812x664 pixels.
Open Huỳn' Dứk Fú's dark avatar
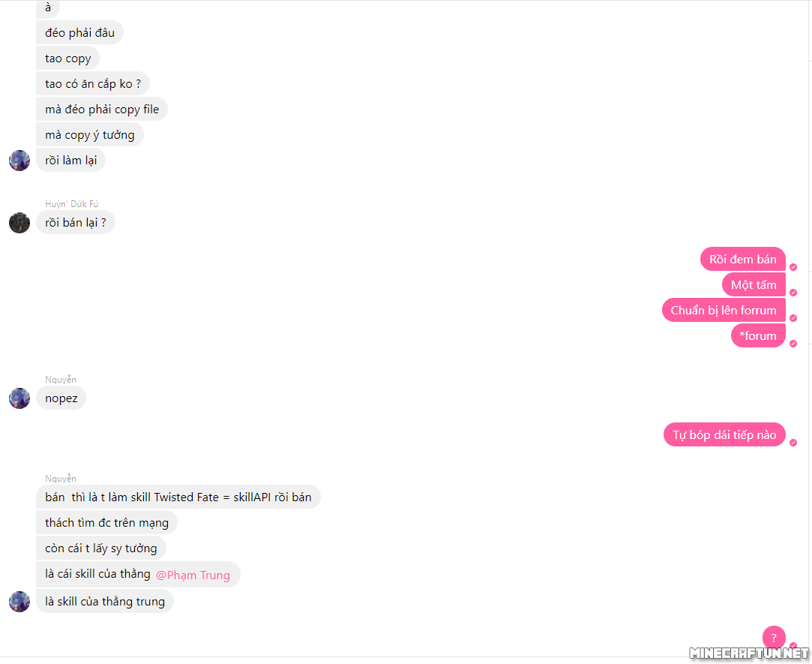pyautogui.click(x=19, y=223)
